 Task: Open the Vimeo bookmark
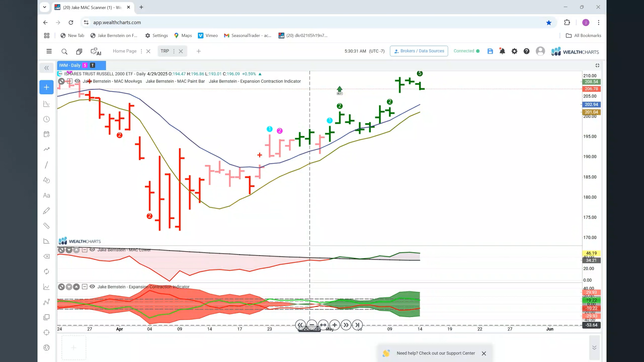click(208, 36)
